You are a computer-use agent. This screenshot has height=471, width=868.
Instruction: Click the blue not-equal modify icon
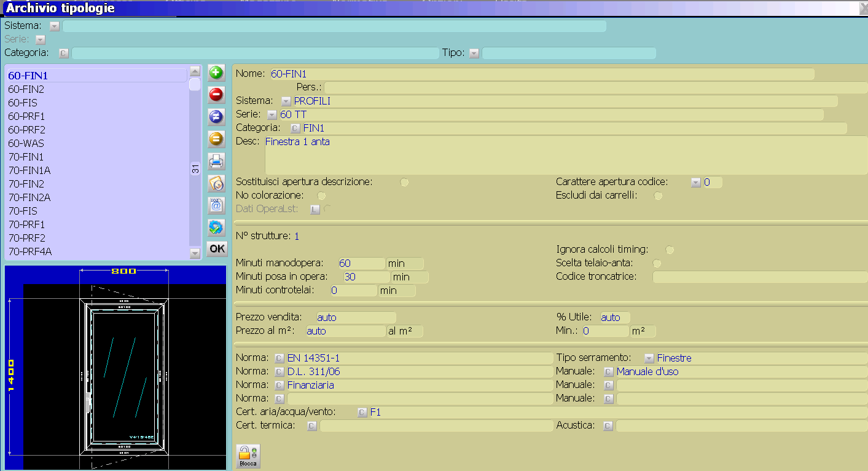point(216,117)
